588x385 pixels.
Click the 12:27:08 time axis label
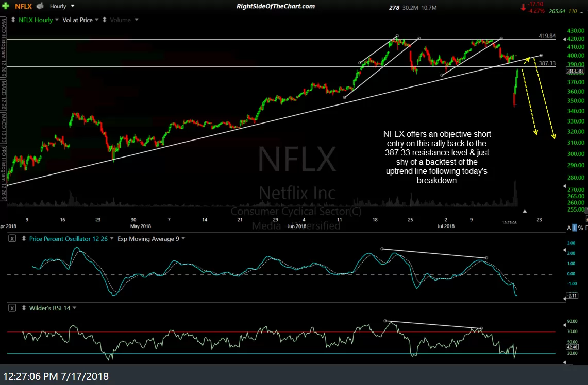pyautogui.click(x=509, y=223)
